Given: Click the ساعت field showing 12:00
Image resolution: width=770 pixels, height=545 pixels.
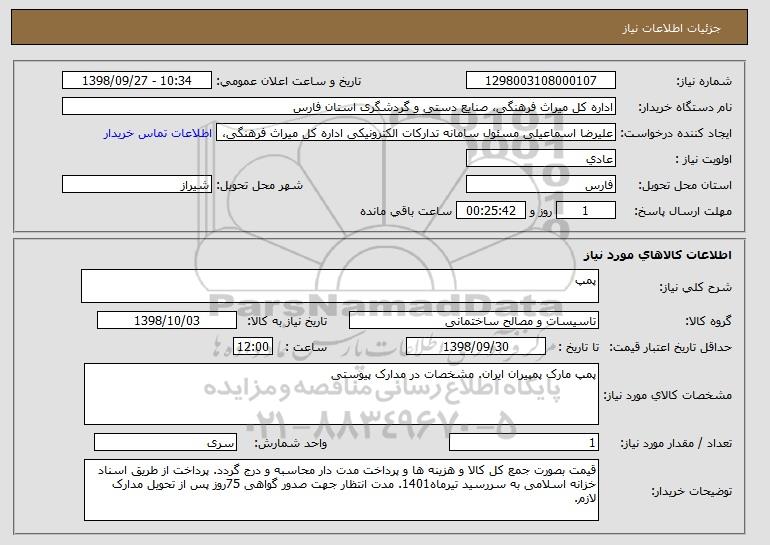Looking at the screenshot, I should click(x=253, y=347).
